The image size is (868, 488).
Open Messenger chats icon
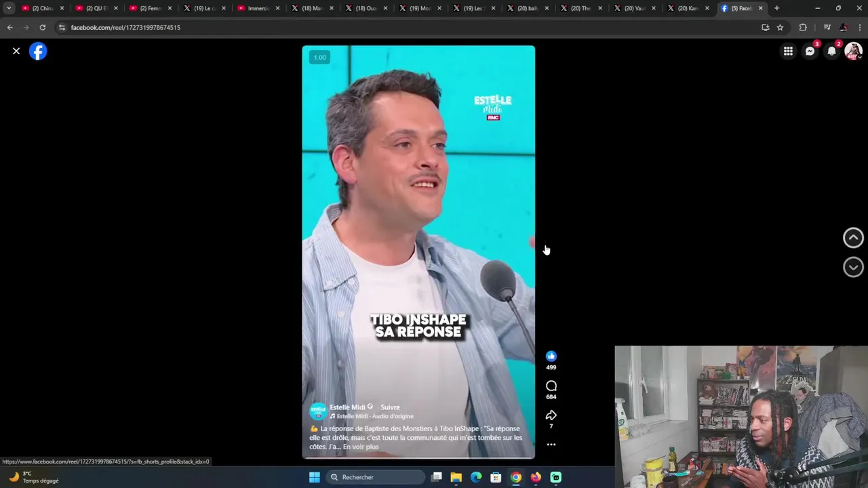(x=810, y=51)
